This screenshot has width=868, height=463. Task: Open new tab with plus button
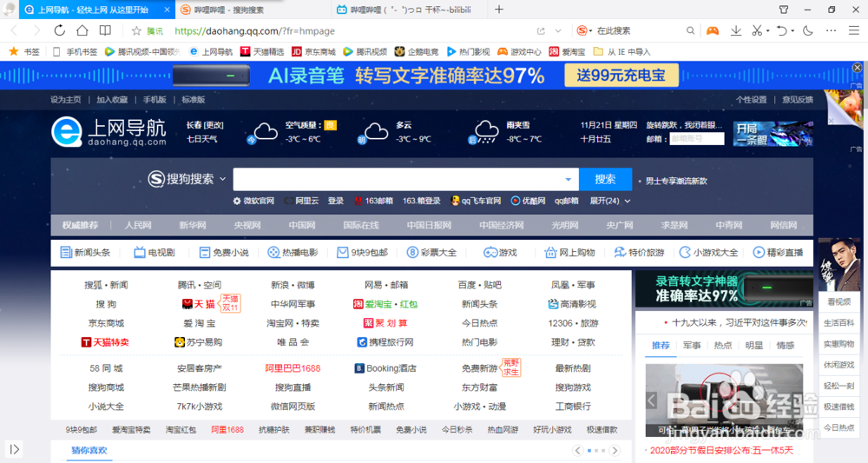coord(499,10)
